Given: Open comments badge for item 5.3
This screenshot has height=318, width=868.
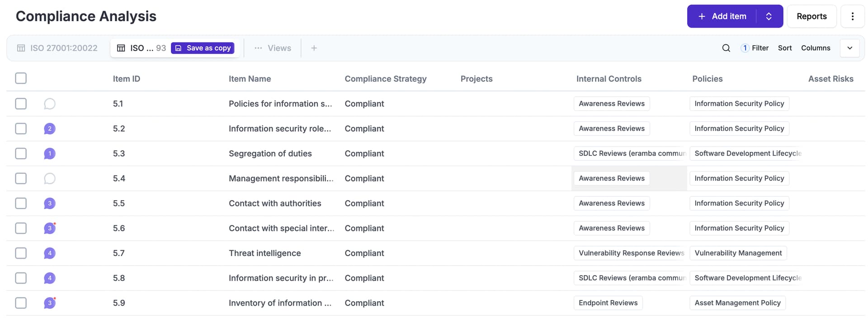Looking at the screenshot, I should coord(50,154).
